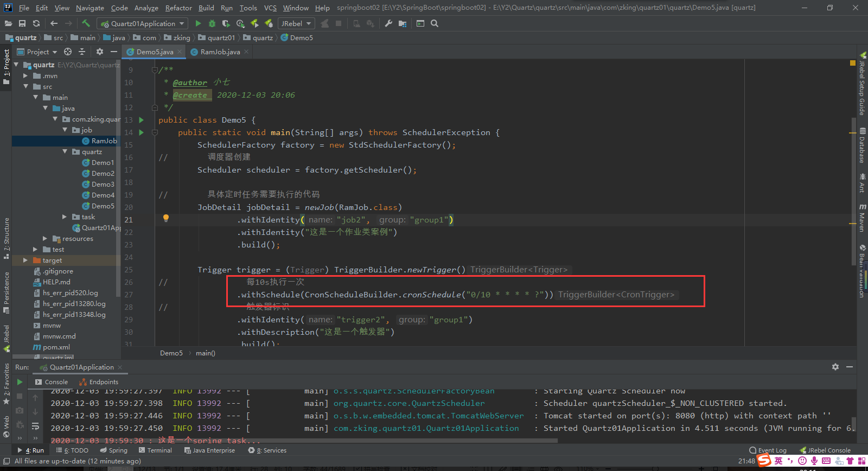Rerun Quartz01Application in Run panel

[20, 382]
